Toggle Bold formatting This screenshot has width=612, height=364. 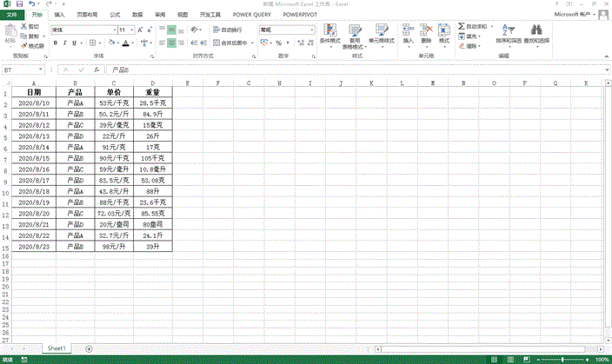(54, 42)
